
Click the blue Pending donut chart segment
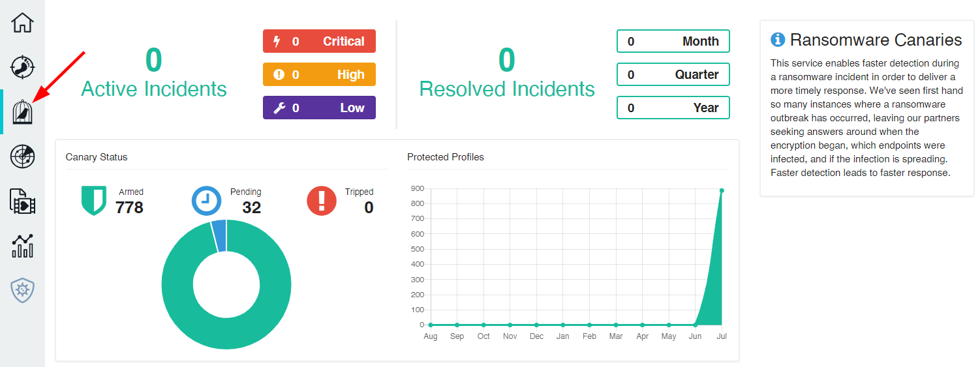pos(219,235)
